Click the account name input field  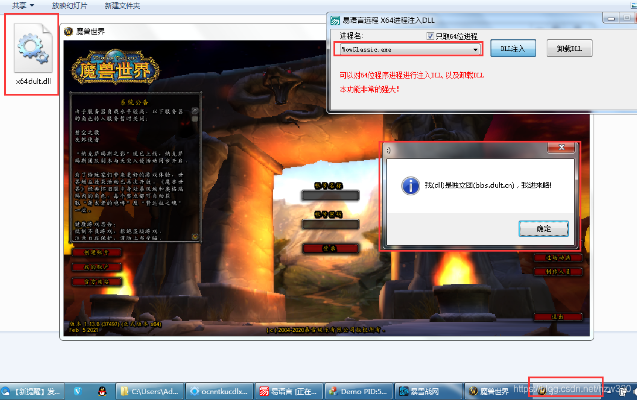pos(330,196)
